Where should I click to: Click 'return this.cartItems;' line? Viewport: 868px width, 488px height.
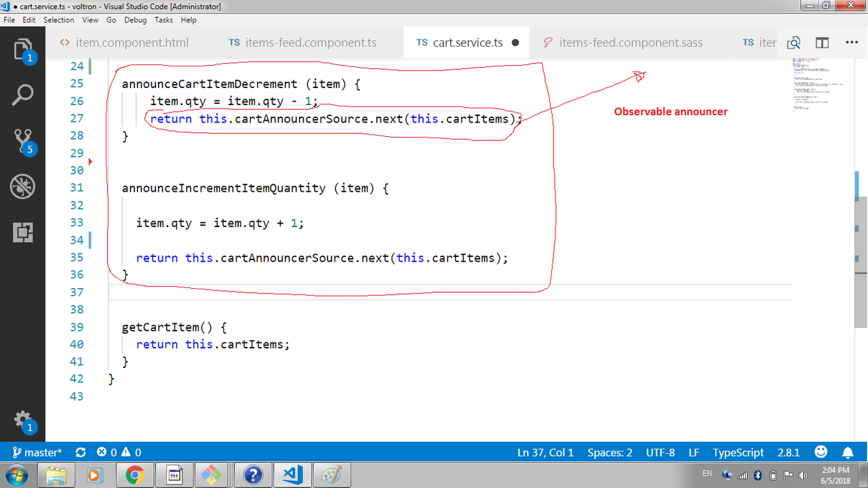[x=213, y=344]
